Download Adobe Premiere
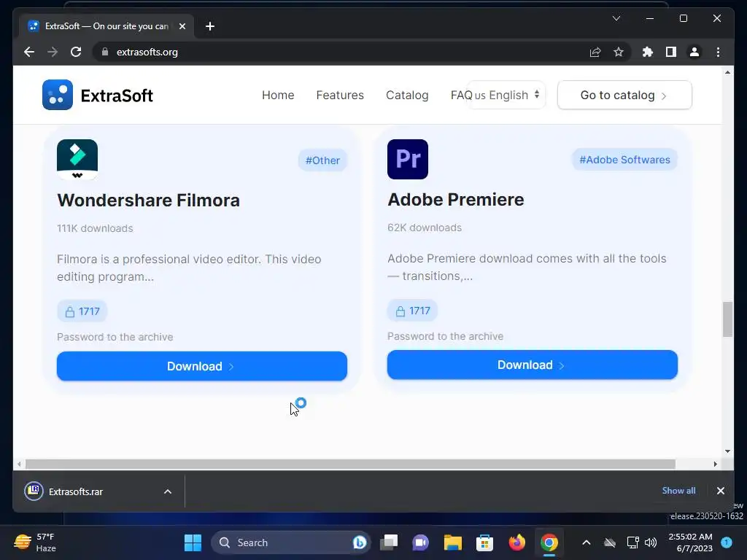The height and width of the screenshot is (560, 747). click(532, 365)
